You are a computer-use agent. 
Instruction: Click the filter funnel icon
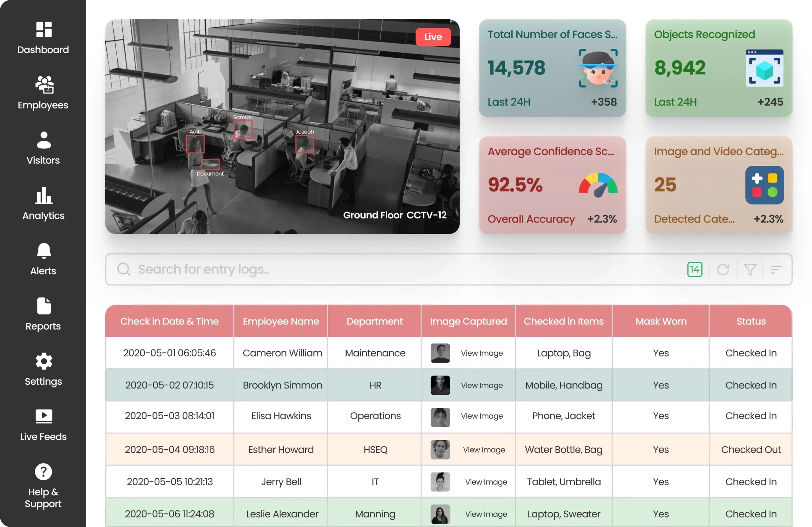pyautogui.click(x=750, y=270)
